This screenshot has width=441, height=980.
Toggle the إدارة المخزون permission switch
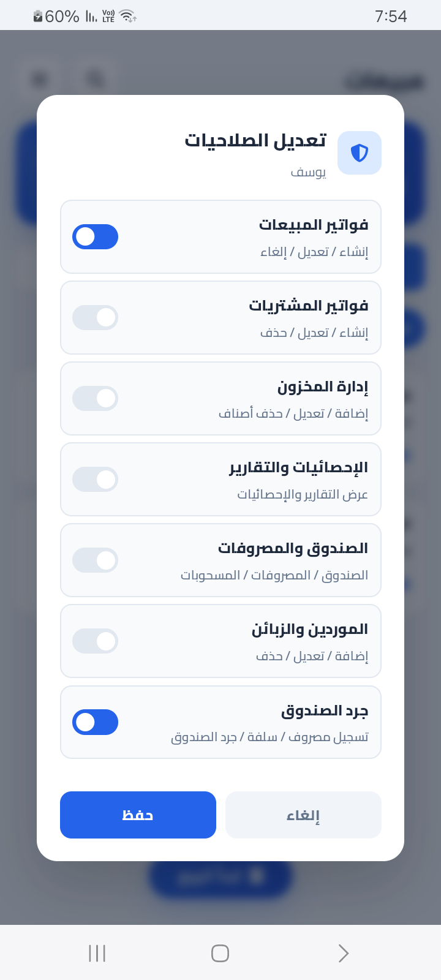click(x=96, y=399)
